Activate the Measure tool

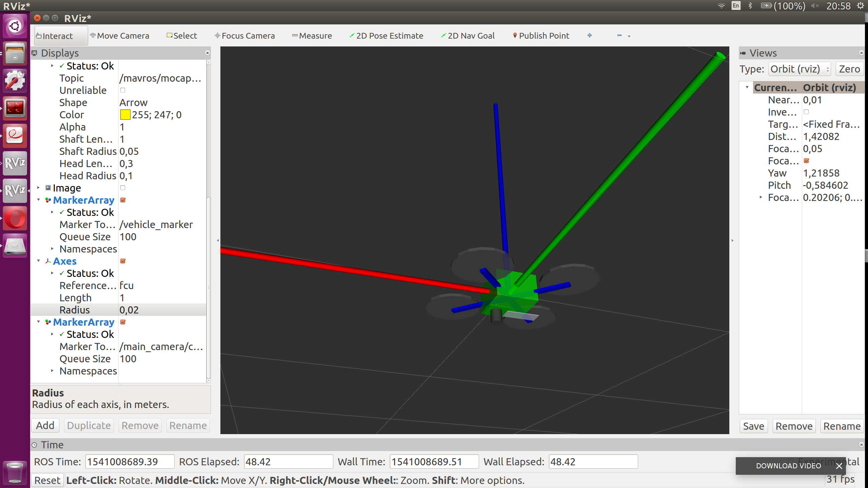coord(312,36)
